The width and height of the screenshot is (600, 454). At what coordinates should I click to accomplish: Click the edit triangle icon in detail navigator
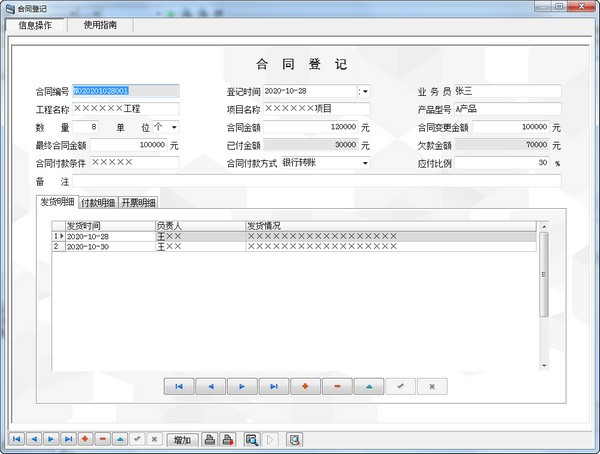369,385
